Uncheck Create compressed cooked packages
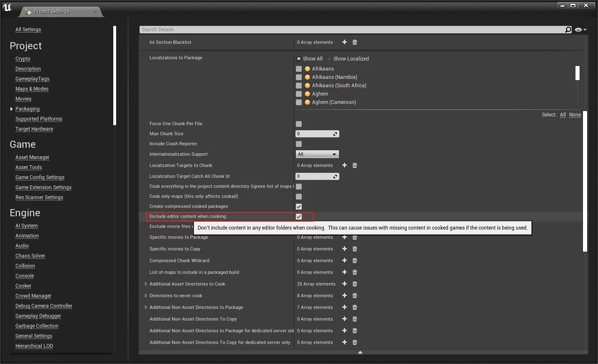This screenshot has height=364, width=598. (299, 207)
